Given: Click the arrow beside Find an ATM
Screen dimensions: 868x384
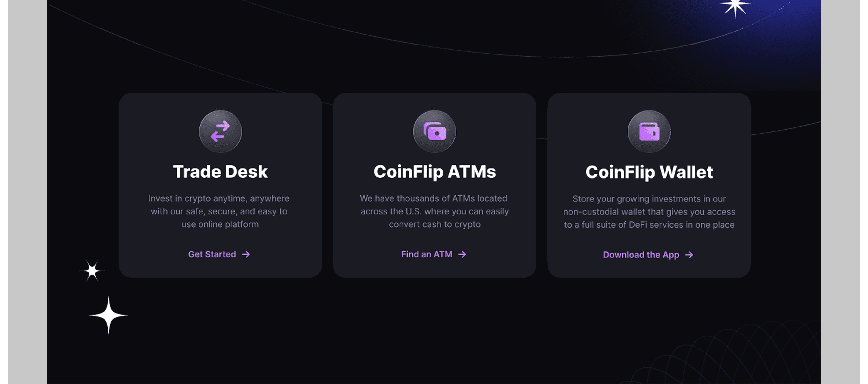Looking at the screenshot, I should click(462, 254).
